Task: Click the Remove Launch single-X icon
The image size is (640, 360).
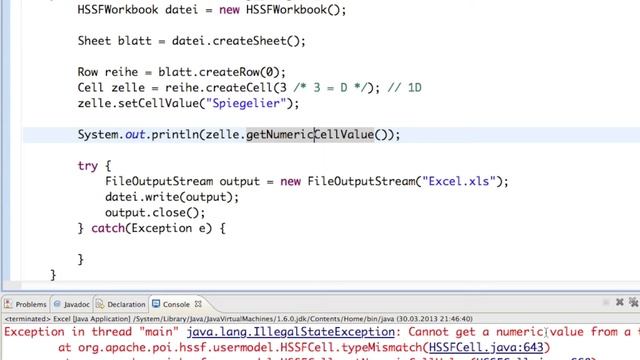Action: pyautogui.click(x=620, y=302)
